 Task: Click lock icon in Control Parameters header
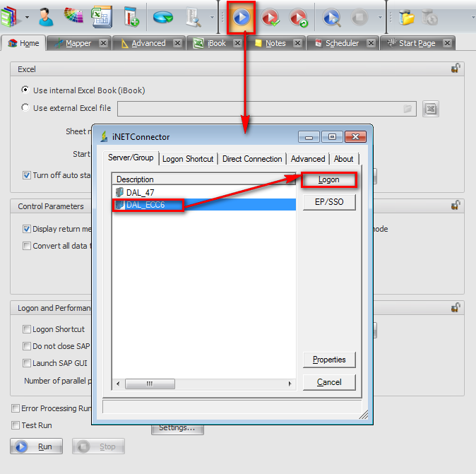pos(456,206)
